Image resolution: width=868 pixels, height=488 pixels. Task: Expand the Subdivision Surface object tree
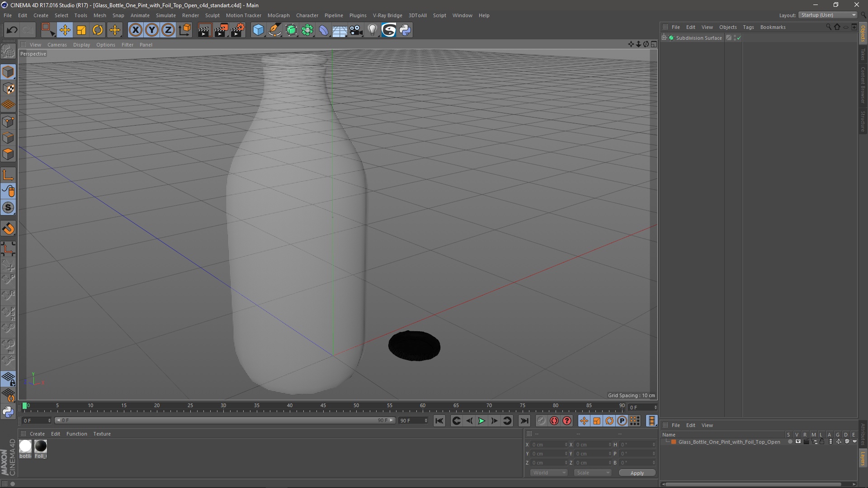[x=664, y=38]
